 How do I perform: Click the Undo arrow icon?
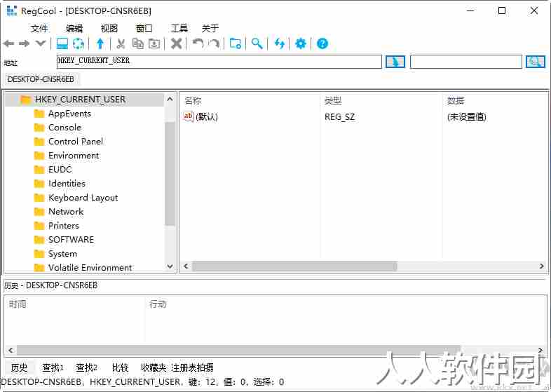198,43
